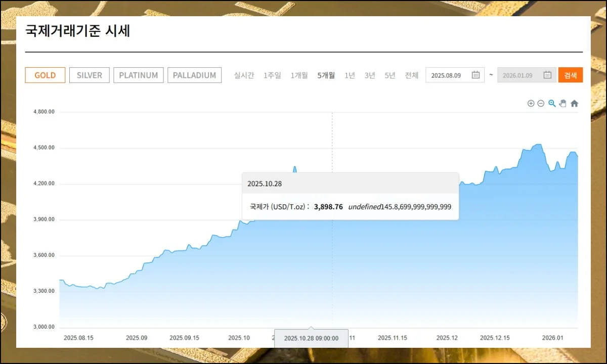Select the 전체 full period range
This screenshot has width=607, height=364.
click(x=412, y=75)
